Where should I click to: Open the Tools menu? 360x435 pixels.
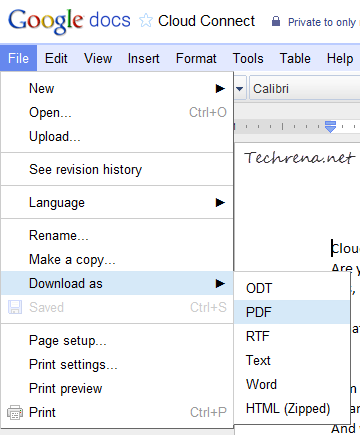[248, 58]
